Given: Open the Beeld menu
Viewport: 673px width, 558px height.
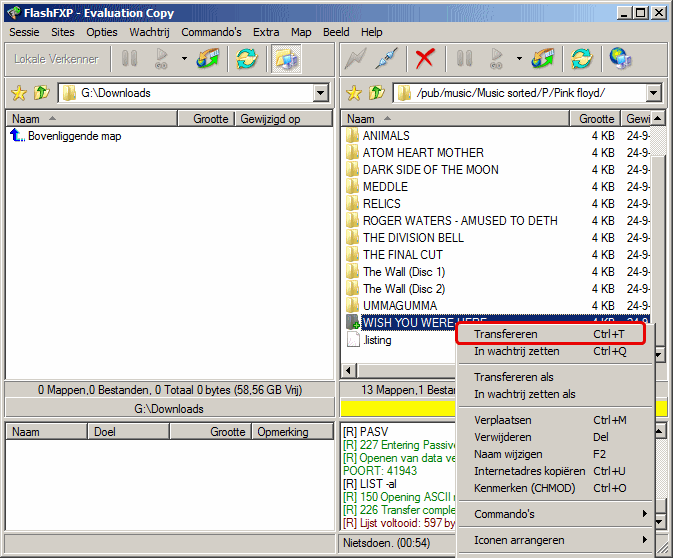Looking at the screenshot, I should (336, 32).
